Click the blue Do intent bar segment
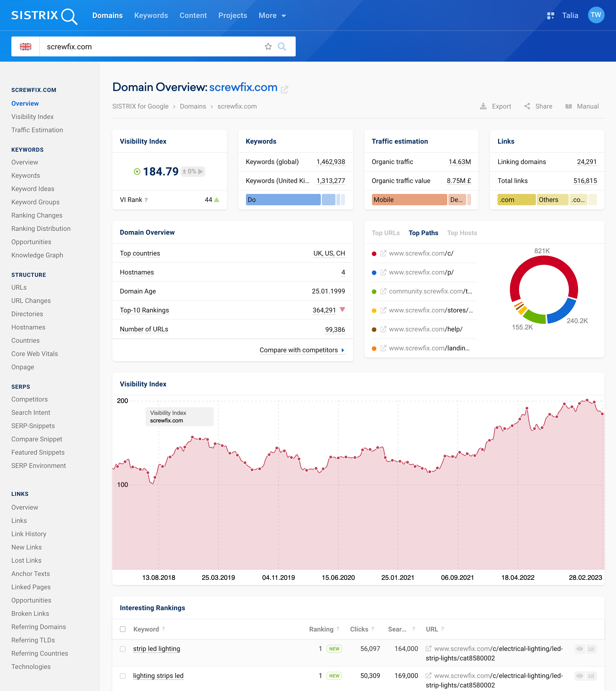 [283, 200]
